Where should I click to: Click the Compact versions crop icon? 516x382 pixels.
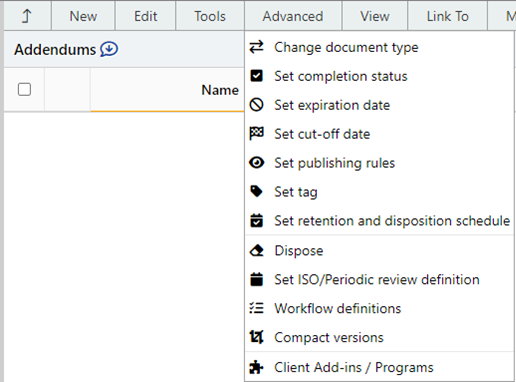256,337
